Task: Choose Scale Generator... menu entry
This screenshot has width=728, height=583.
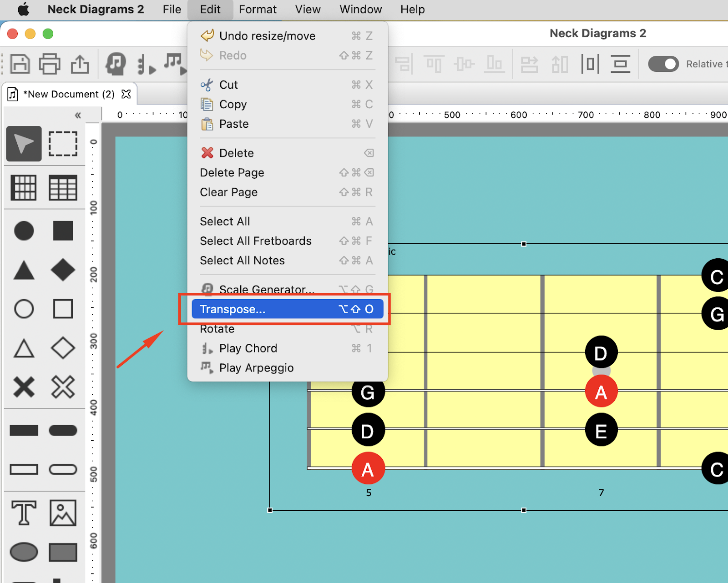Action: point(288,289)
